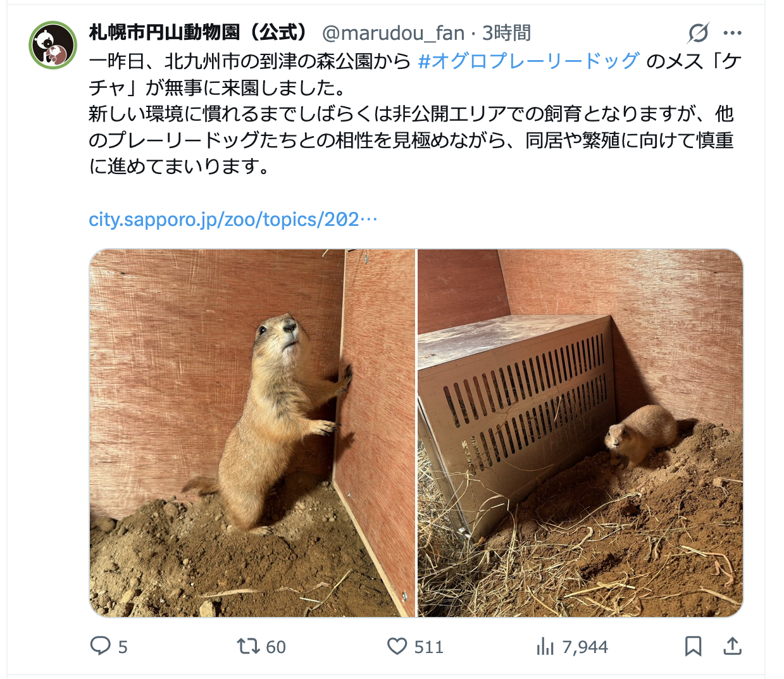784x679 pixels.
Task: Click the 7,944 views count
Action: [585, 647]
